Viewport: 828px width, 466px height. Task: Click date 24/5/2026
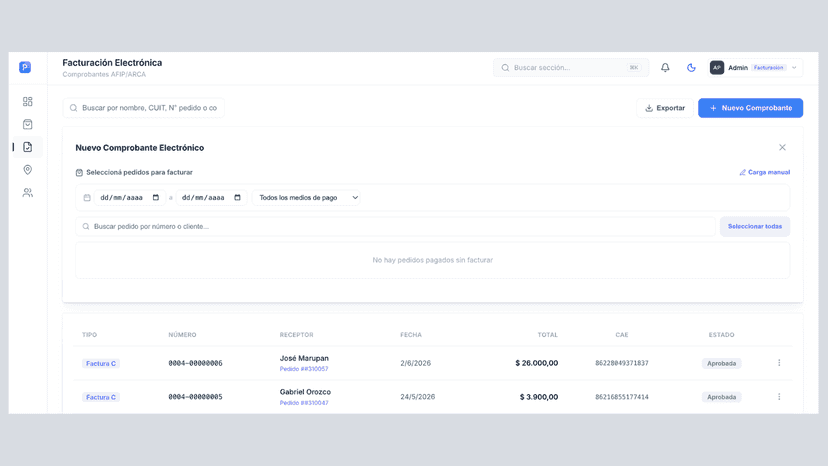click(x=417, y=397)
